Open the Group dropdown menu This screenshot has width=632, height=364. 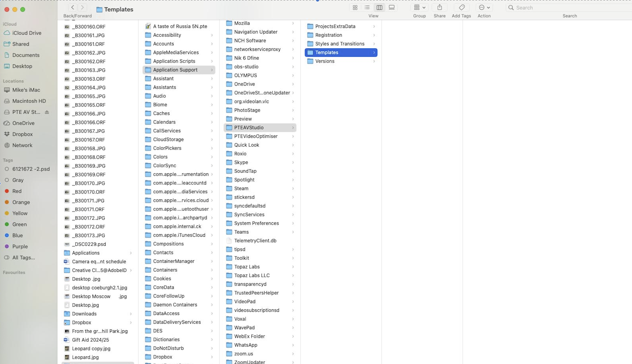click(x=419, y=8)
